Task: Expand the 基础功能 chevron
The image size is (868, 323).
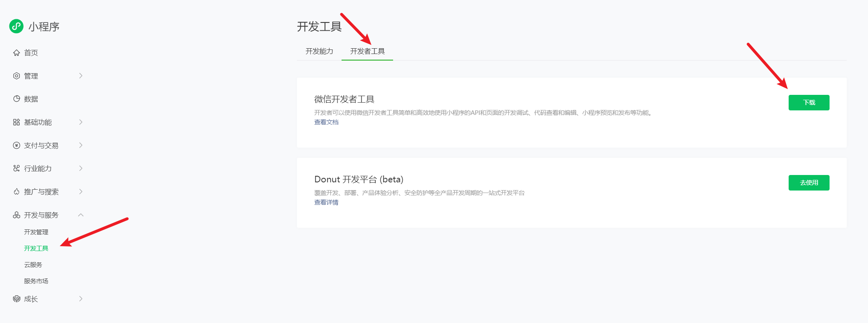Action: 81,122
